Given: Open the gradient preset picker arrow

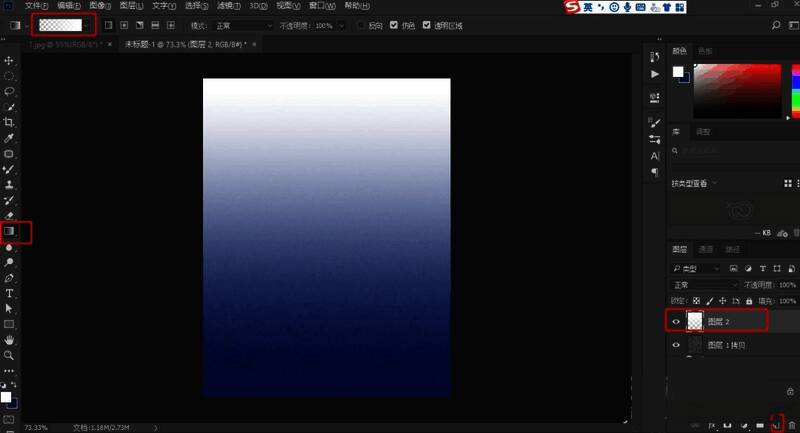Looking at the screenshot, I should (88, 24).
